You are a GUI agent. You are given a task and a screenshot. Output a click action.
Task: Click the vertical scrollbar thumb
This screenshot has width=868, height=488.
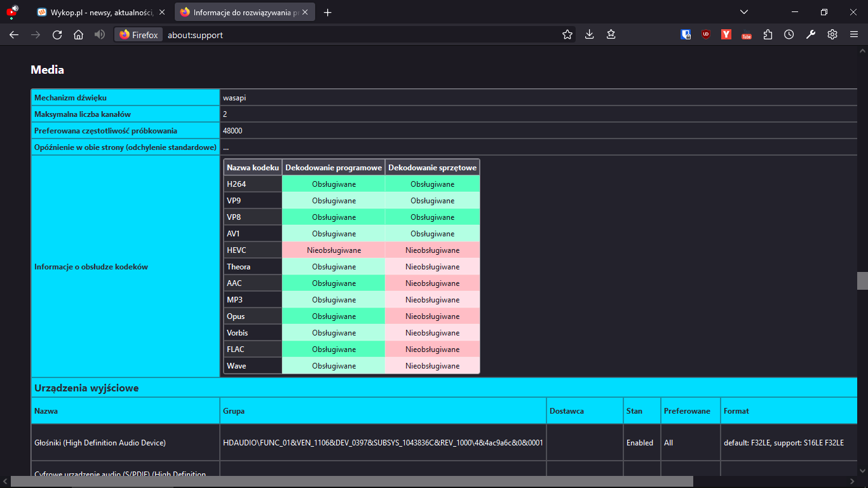862,280
